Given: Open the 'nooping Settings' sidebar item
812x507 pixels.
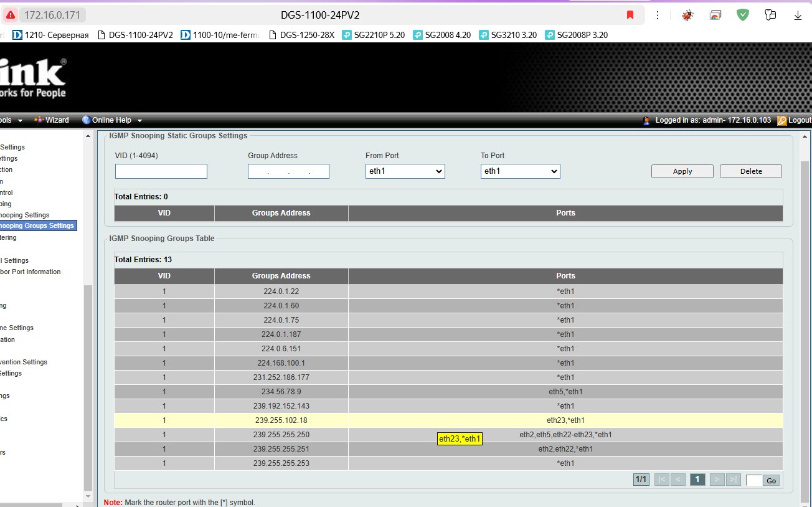Looking at the screenshot, I should 25,215.
